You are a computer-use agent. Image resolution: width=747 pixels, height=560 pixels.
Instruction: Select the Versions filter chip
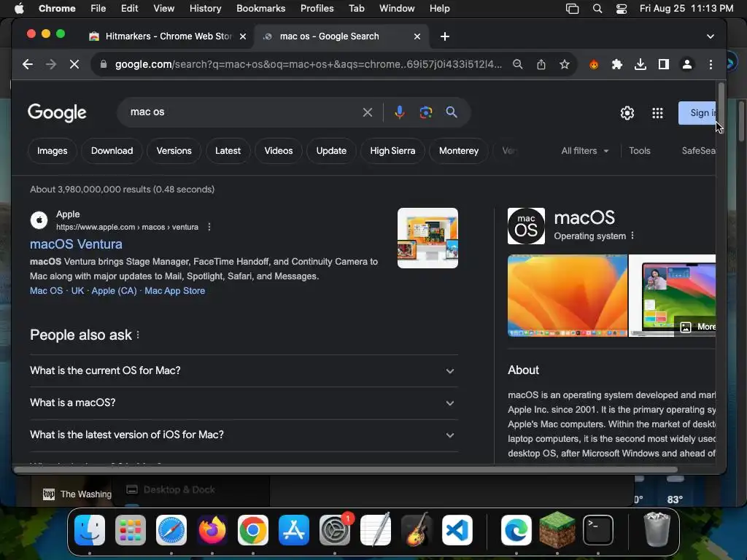(174, 151)
